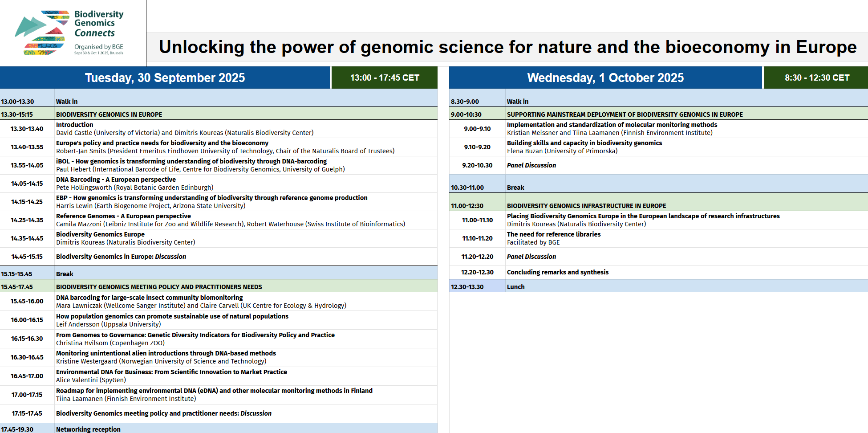
Task: Select the Networking reception row
Action: pyautogui.click(x=219, y=429)
